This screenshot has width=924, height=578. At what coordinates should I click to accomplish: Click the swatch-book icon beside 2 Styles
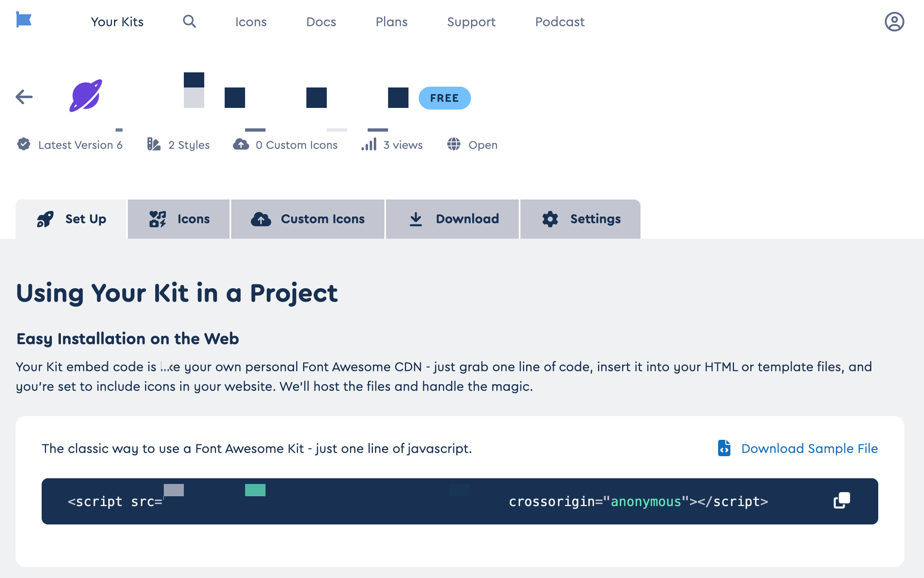154,144
